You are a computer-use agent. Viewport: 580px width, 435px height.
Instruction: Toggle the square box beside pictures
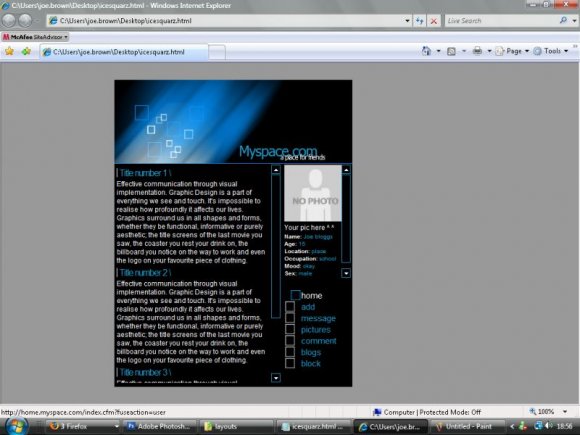[290, 329]
